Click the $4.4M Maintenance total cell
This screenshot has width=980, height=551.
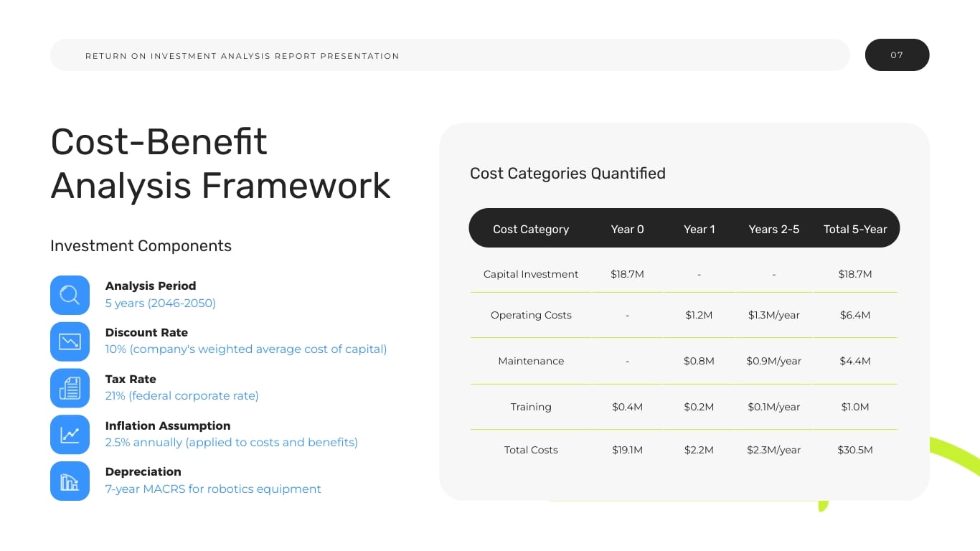point(855,361)
